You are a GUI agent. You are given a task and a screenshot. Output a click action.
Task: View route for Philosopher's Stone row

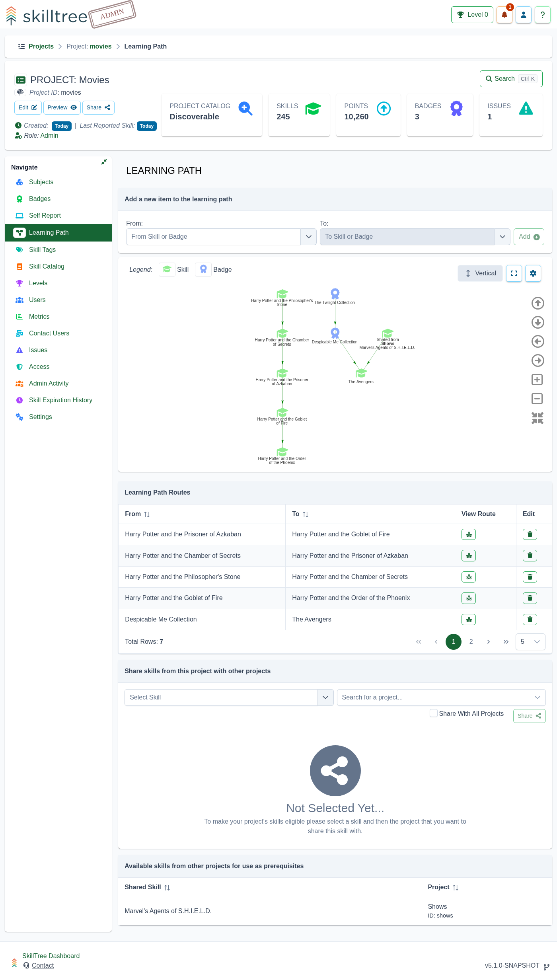tap(469, 577)
